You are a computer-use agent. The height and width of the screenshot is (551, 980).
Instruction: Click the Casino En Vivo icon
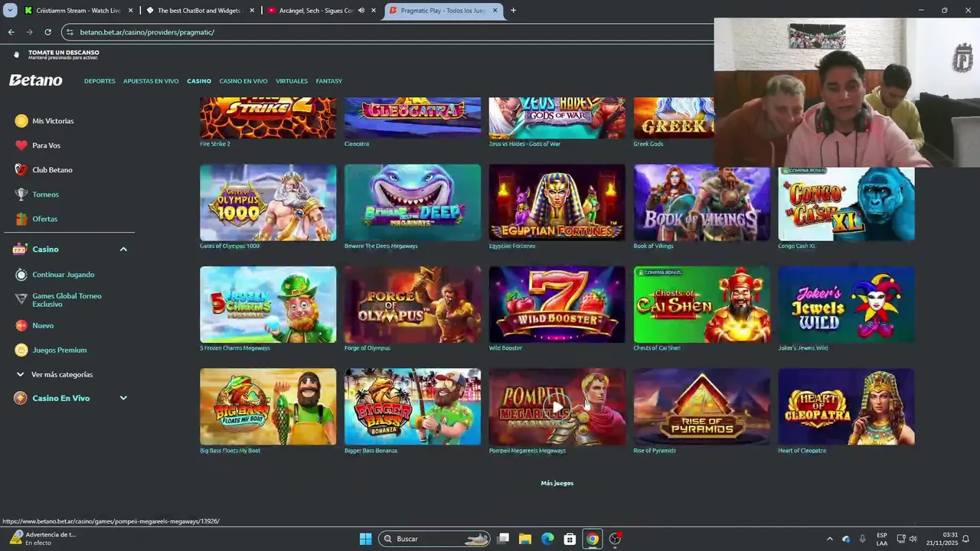click(20, 398)
